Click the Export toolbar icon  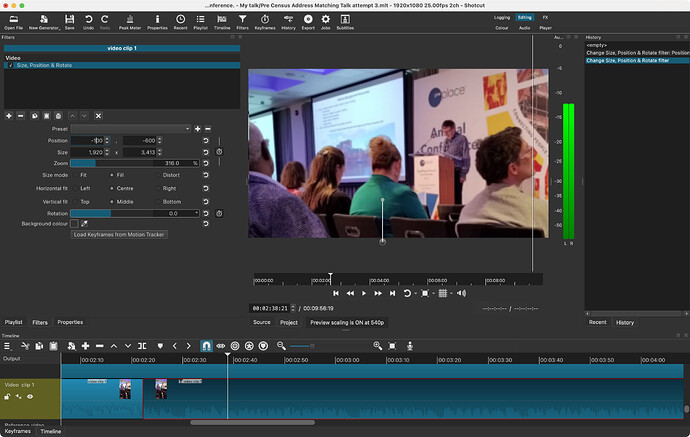[x=308, y=22]
